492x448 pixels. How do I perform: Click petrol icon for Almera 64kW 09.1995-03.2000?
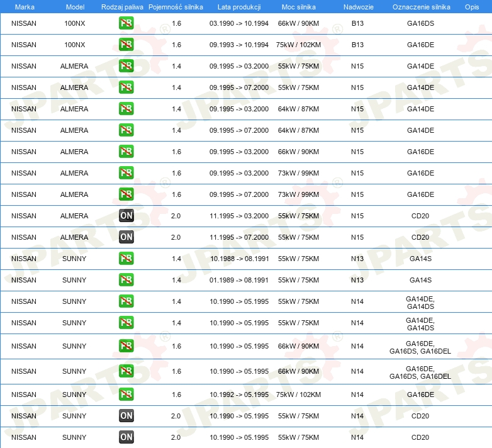pyautogui.click(x=126, y=109)
